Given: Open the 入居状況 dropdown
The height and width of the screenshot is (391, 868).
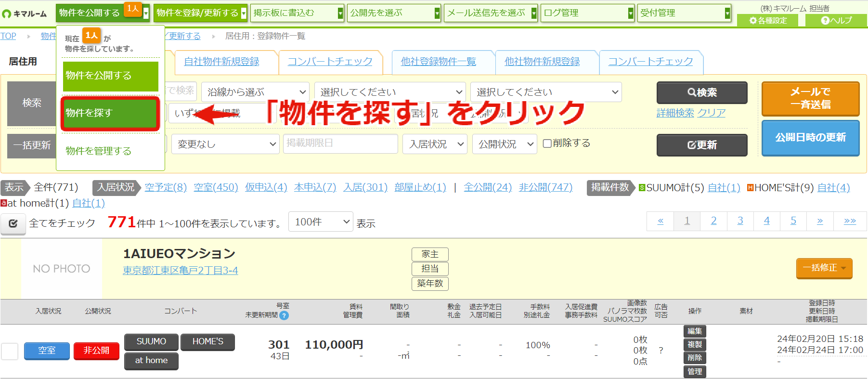Looking at the screenshot, I should tap(435, 144).
